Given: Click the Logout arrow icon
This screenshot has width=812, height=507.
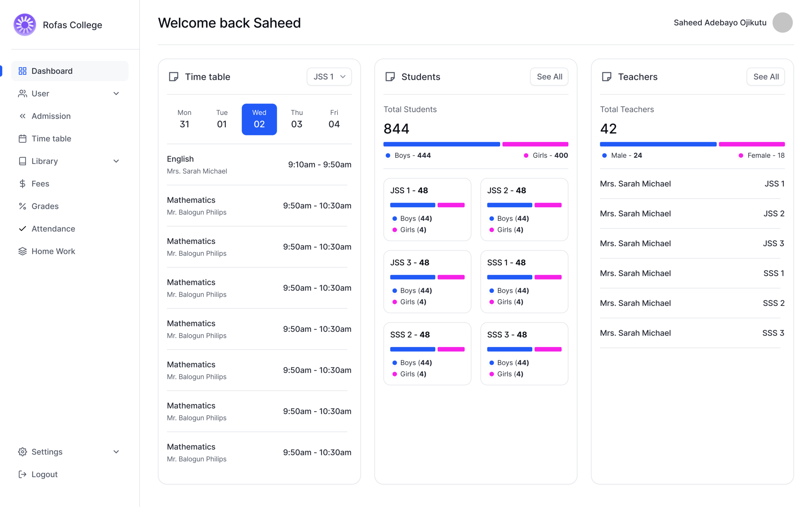Looking at the screenshot, I should tap(23, 474).
